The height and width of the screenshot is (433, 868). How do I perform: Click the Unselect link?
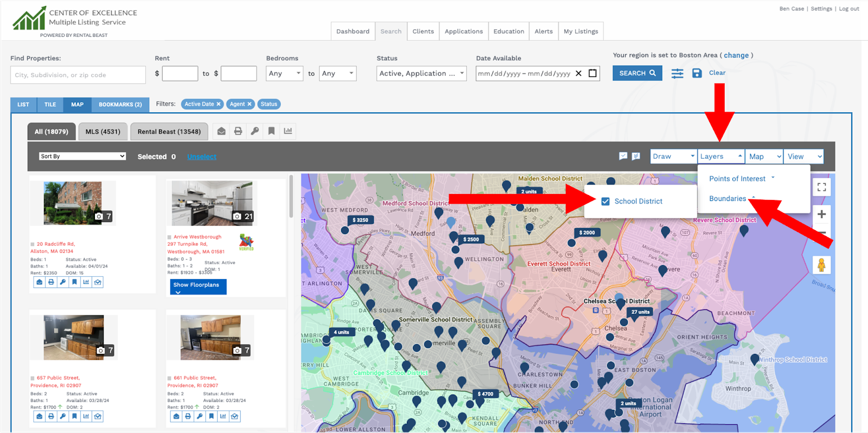[x=202, y=157]
